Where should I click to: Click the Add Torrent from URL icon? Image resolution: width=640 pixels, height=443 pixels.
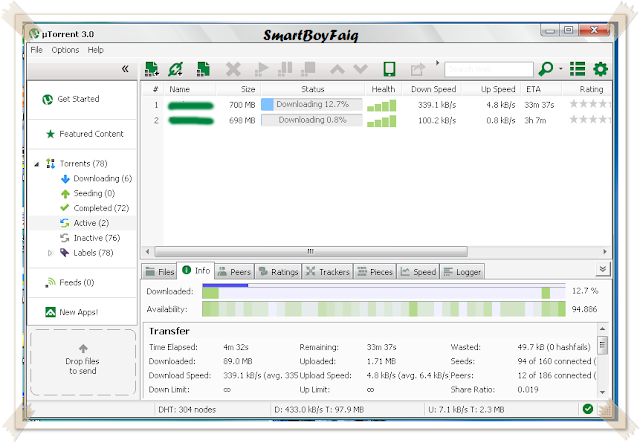pos(176,69)
